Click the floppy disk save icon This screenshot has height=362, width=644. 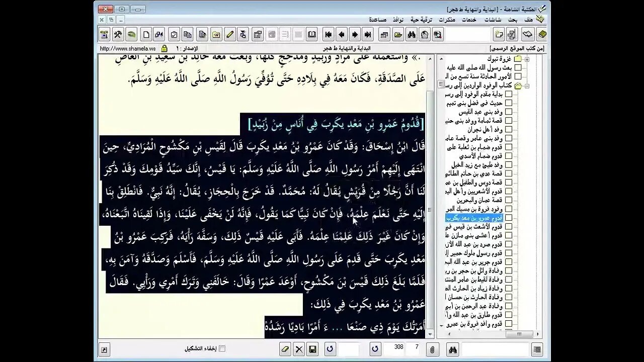[312, 349]
